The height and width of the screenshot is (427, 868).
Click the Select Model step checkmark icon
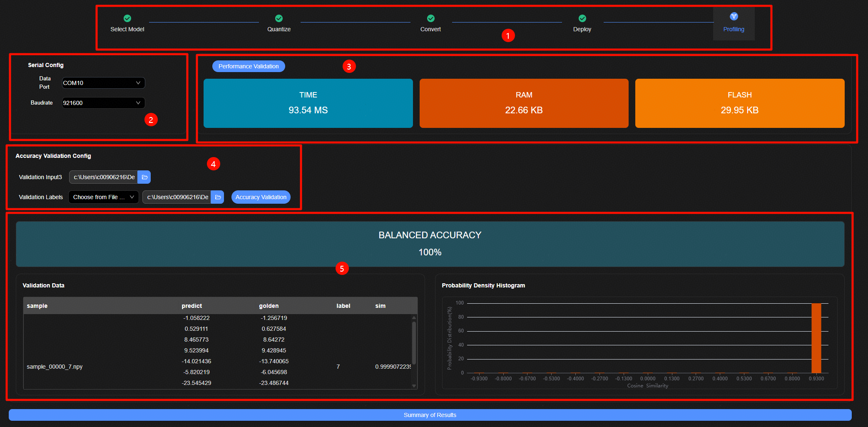[x=127, y=18]
